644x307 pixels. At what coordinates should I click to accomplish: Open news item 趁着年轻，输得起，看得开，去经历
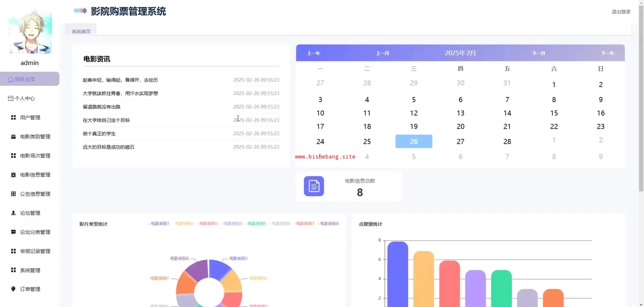pos(120,80)
